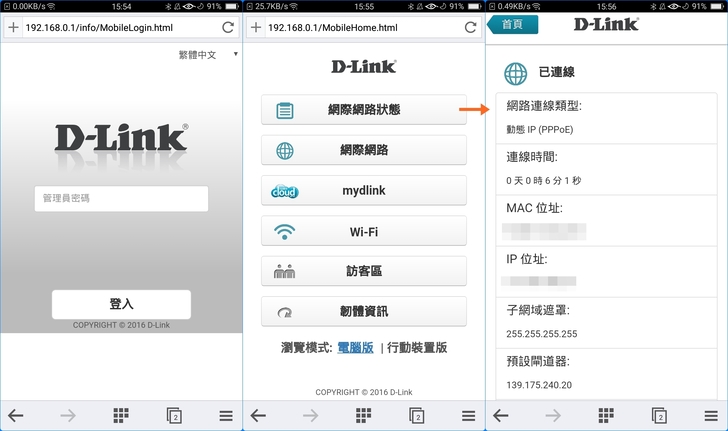Open the grid icon on status screen
Viewport: 728px width, 431px height.
click(606, 415)
